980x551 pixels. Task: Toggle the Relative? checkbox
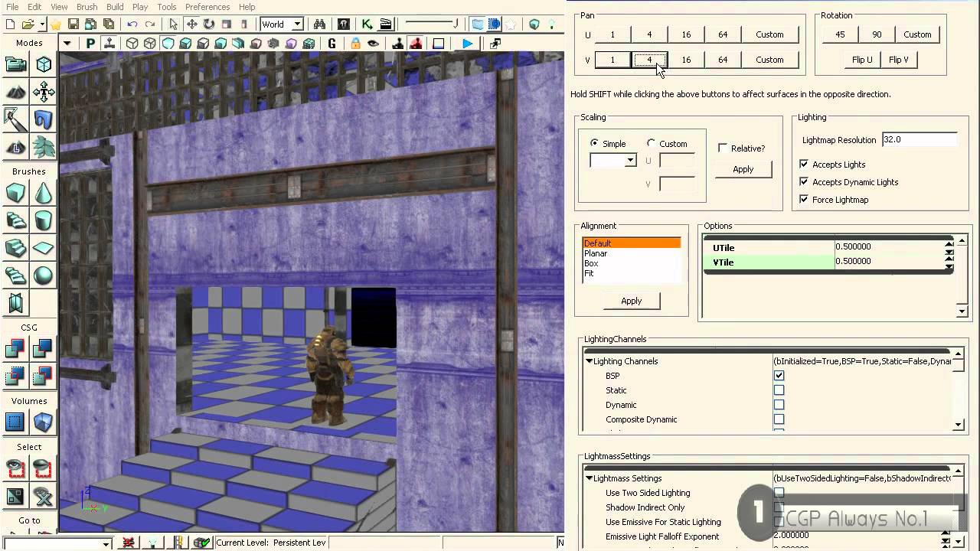[x=723, y=148]
